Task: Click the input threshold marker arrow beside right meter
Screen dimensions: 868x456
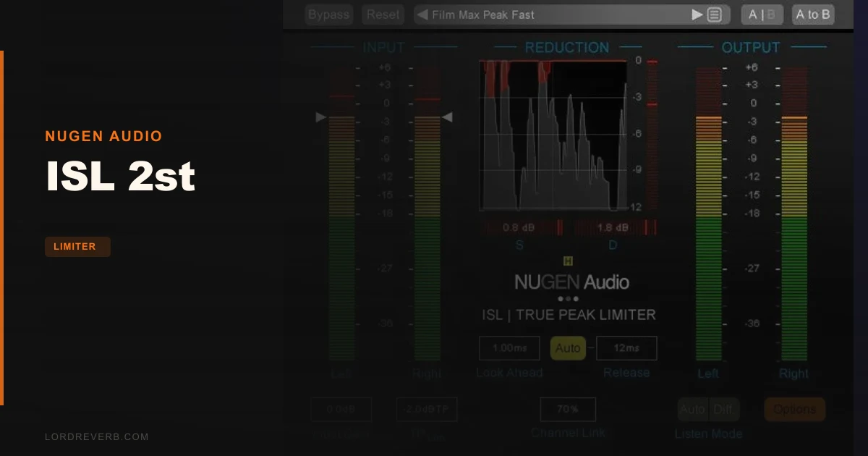Action: pyautogui.click(x=447, y=117)
